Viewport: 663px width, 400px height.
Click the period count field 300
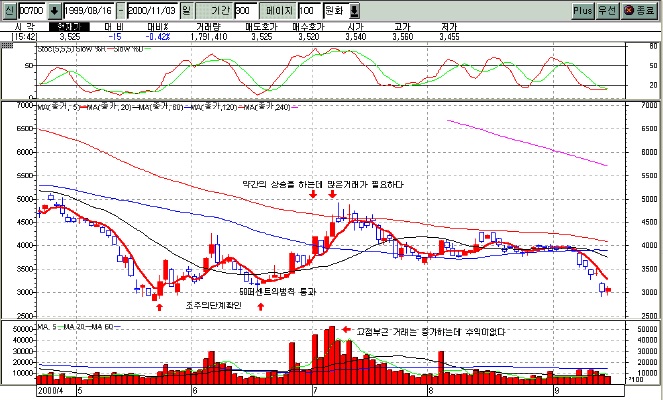click(246, 11)
